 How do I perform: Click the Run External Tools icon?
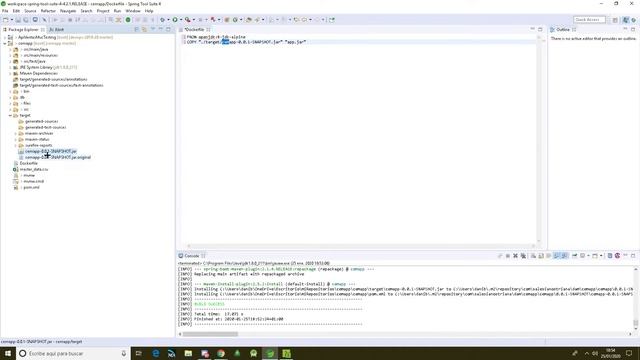tap(187, 20)
